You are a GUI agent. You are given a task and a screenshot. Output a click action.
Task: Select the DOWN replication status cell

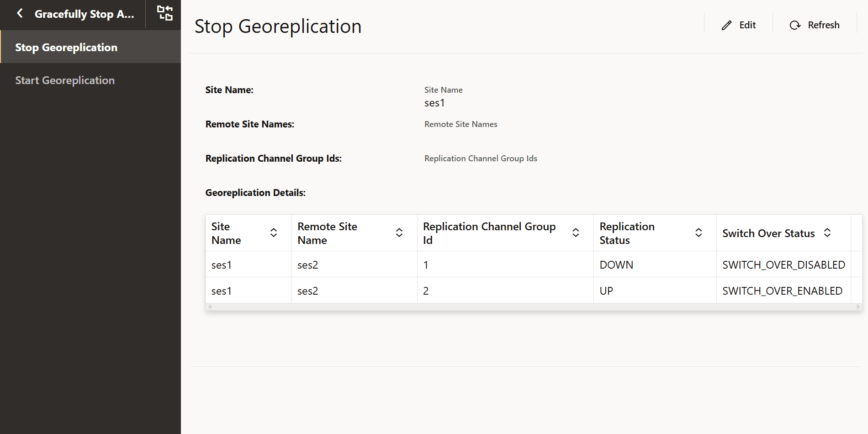point(655,265)
